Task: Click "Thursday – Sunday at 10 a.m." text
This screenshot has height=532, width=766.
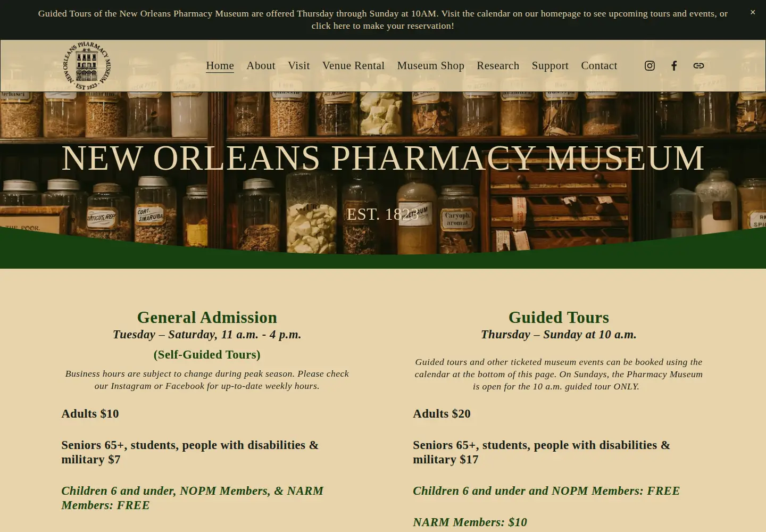Action: click(559, 334)
